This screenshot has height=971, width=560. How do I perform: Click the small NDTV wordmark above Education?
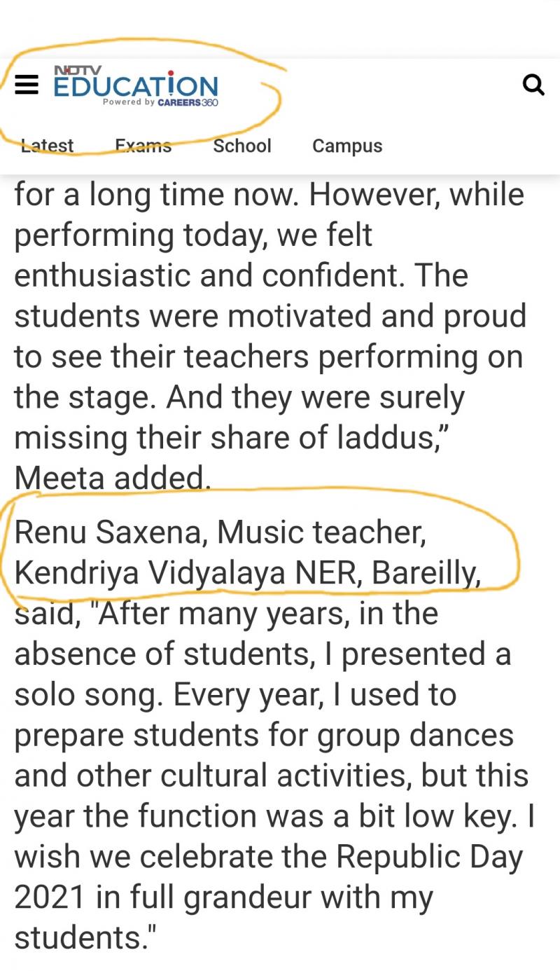pyautogui.click(x=78, y=71)
